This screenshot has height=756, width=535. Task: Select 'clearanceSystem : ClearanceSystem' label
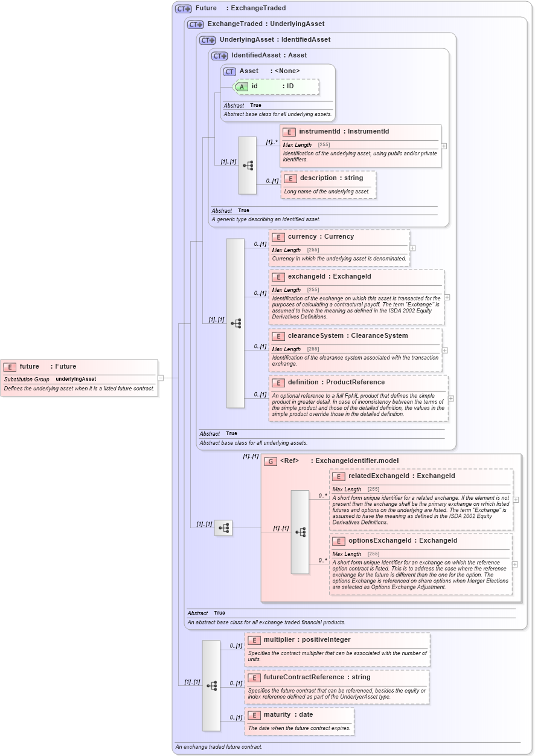(348, 336)
